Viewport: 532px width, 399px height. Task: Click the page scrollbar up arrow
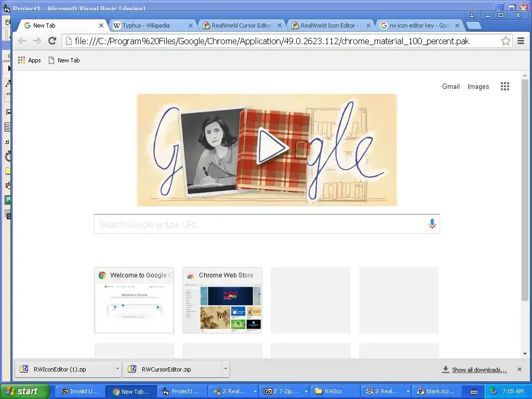pos(525,75)
